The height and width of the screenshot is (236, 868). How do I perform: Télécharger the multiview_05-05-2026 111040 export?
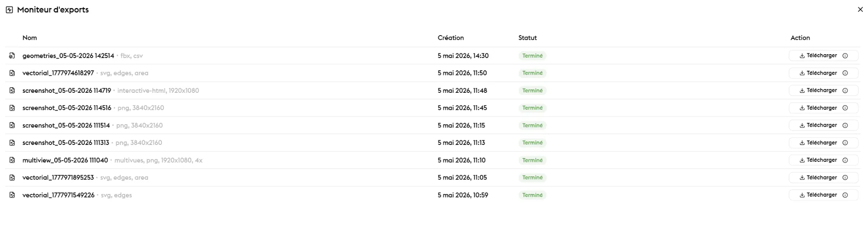pyautogui.click(x=818, y=160)
